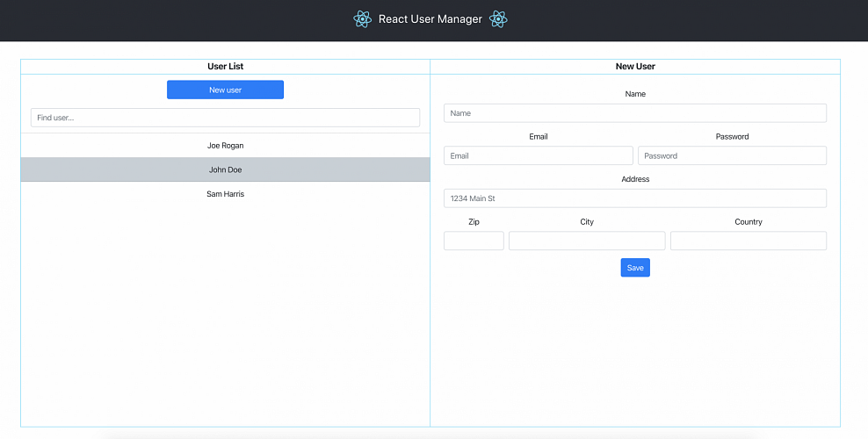Image resolution: width=868 pixels, height=439 pixels.
Task: Click the User List panel header
Action: (x=225, y=67)
